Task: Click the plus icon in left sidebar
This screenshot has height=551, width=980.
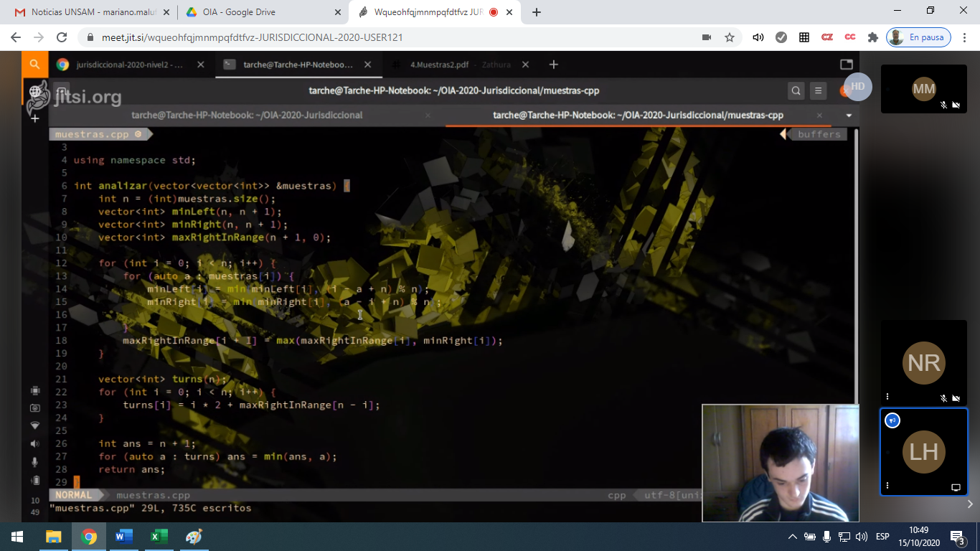Action: [x=34, y=118]
